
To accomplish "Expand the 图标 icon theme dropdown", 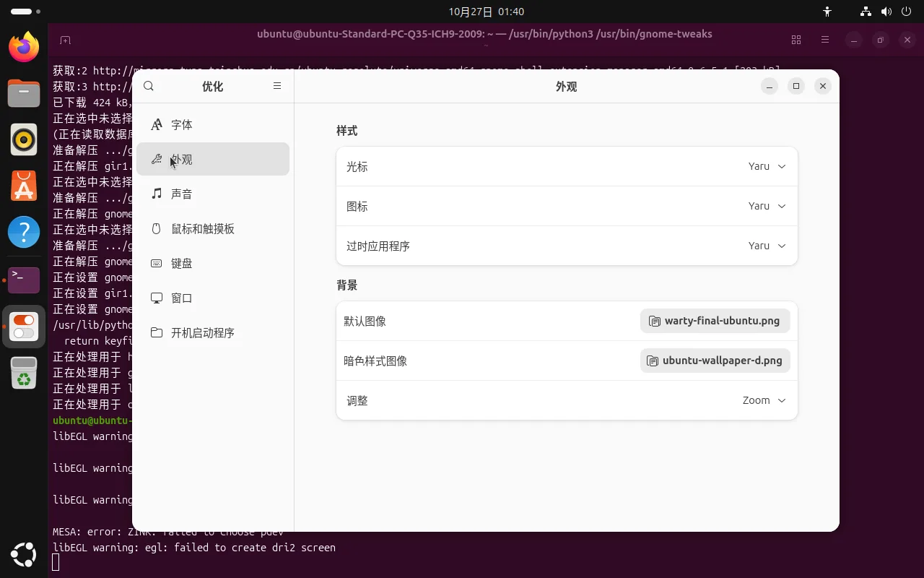I will [567, 206].
